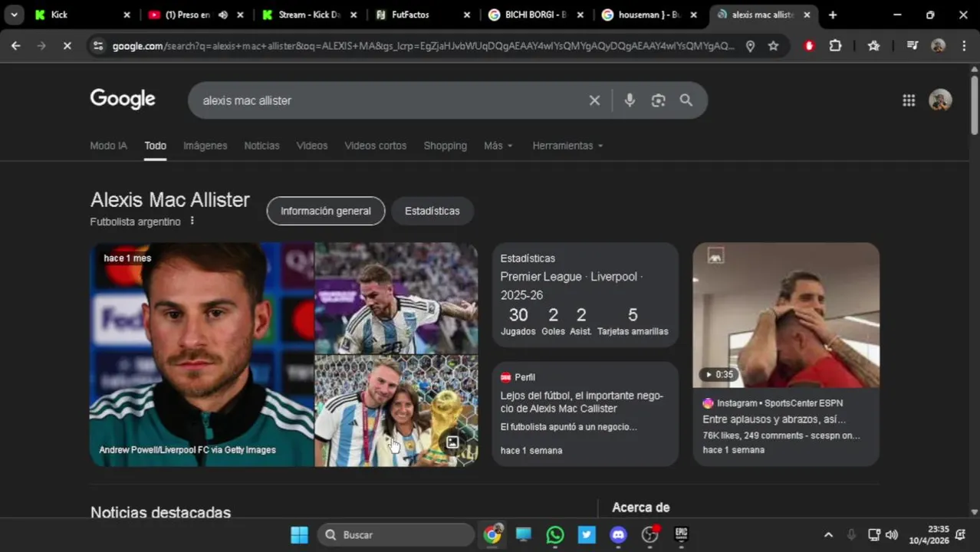980x552 pixels.
Task: Switch to the Stream - Kick Dashboard tab
Action: [308, 15]
